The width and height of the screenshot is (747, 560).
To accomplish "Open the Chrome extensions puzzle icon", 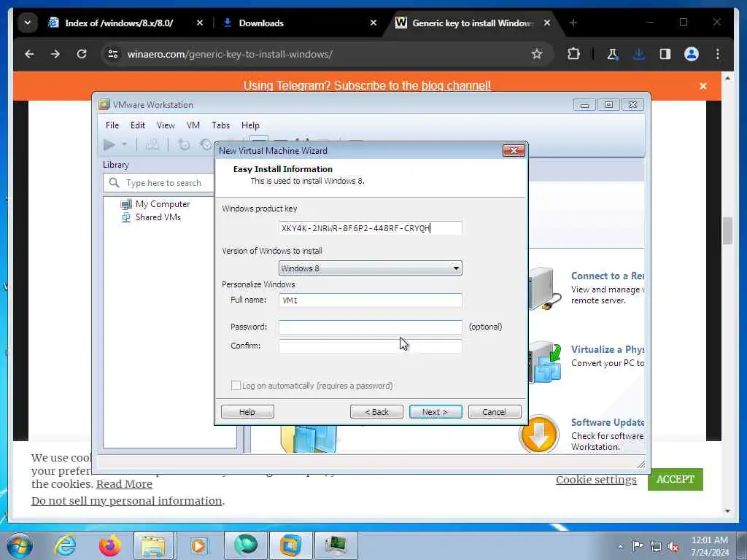I will click(573, 54).
